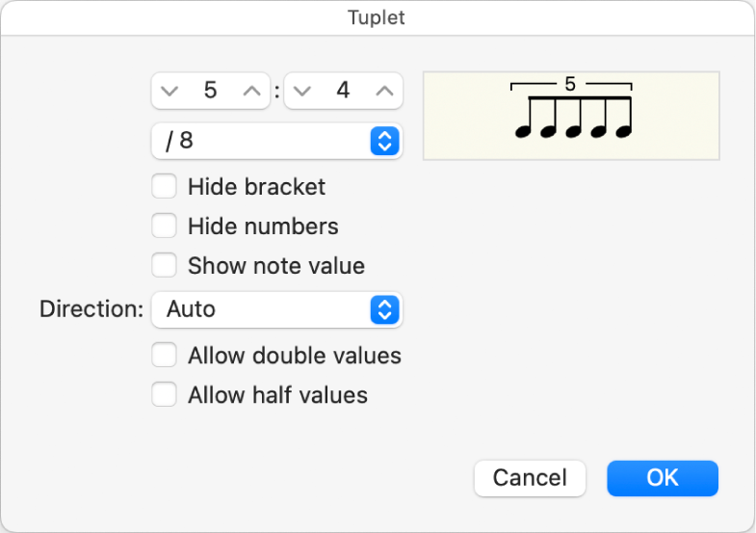Click the tuplet notation preview image
The image size is (756, 533).
[x=571, y=116]
